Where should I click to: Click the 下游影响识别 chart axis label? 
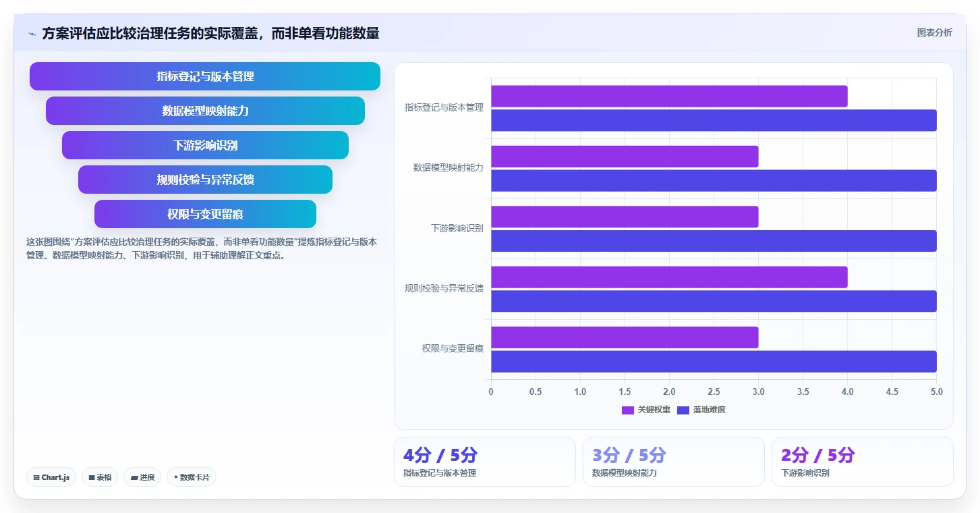(x=457, y=228)
